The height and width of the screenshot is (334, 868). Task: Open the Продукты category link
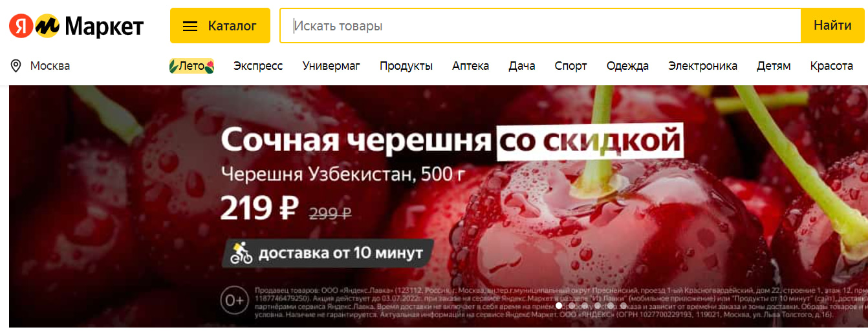[x=406, y=65]
